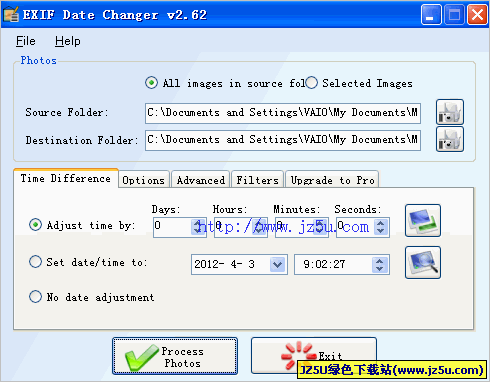
Task: Click the Process Photos button
Action: (x=175, y=356)
